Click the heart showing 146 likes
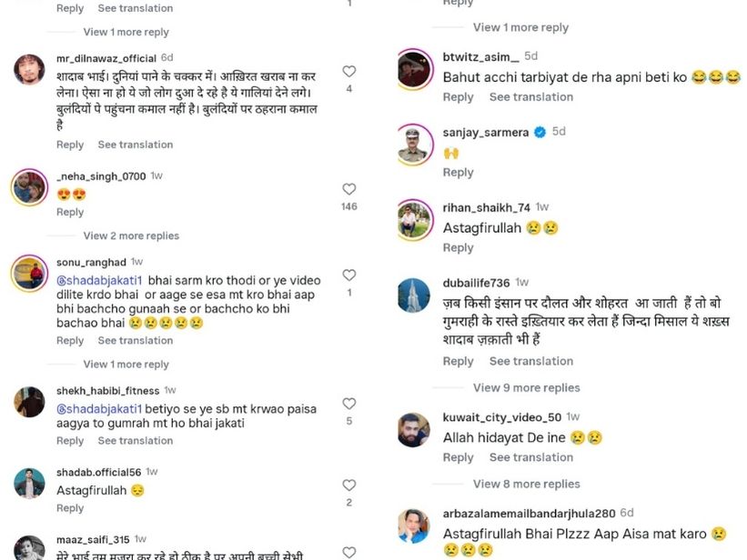Screen dimensions: 747x560 pos(348,189)
